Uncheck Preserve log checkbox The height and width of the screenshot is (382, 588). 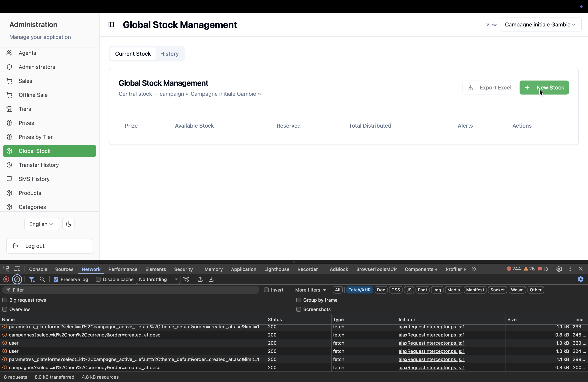[56, 279]
